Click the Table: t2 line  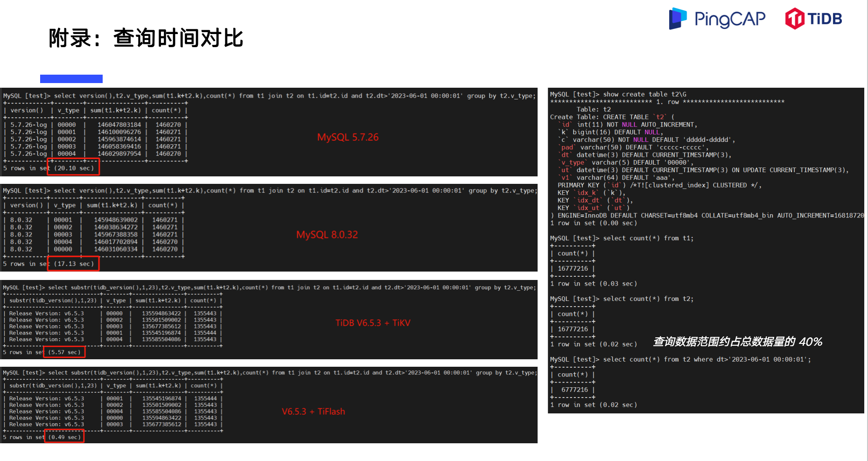click(594, 109)
